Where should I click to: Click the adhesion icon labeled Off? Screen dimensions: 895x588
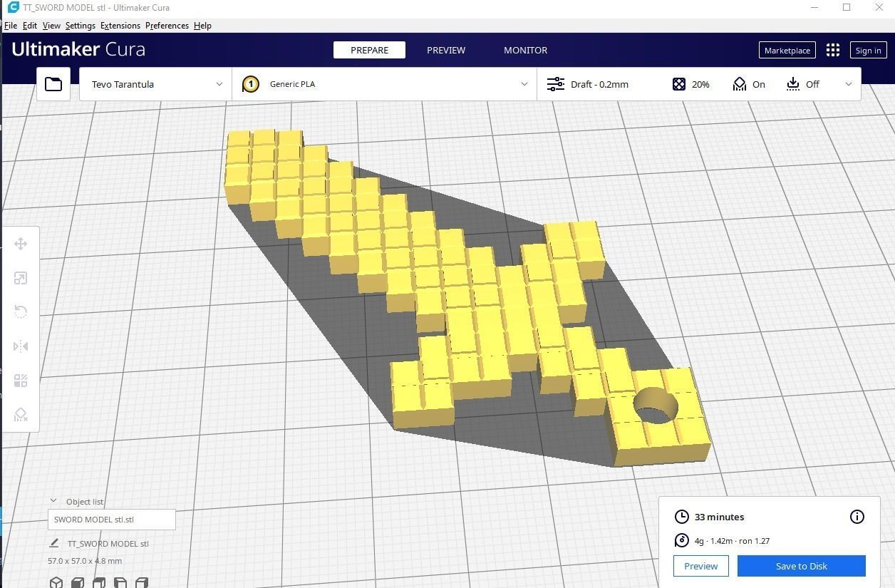pos(793,84)
